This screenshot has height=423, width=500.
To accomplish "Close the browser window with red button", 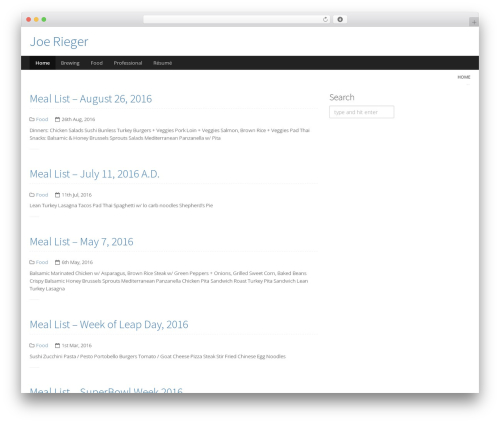I will [x=29, y=19].
